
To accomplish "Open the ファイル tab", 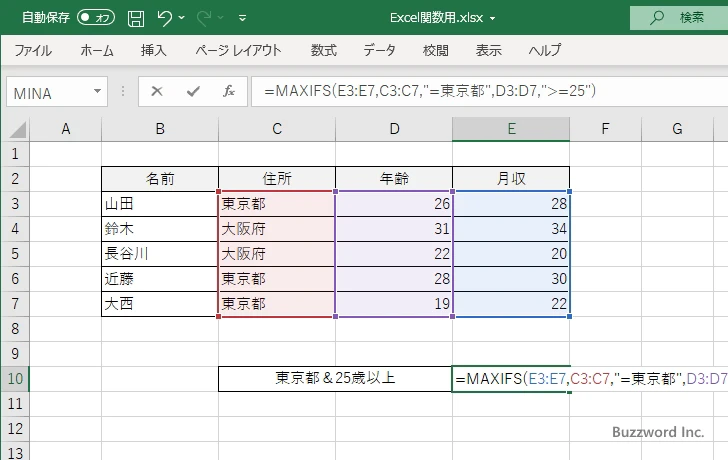I will point(32,50).
